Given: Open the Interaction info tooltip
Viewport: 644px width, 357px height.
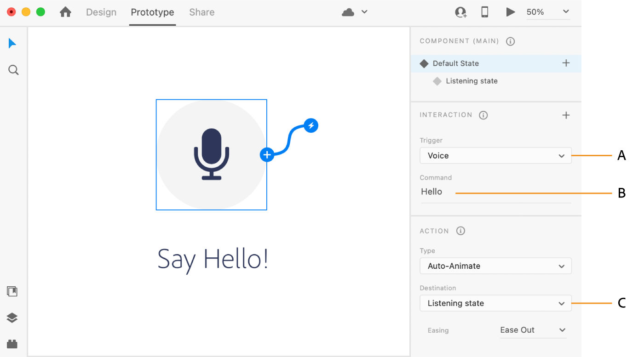Looking at the screenshot, I should [x=483, y=115].
